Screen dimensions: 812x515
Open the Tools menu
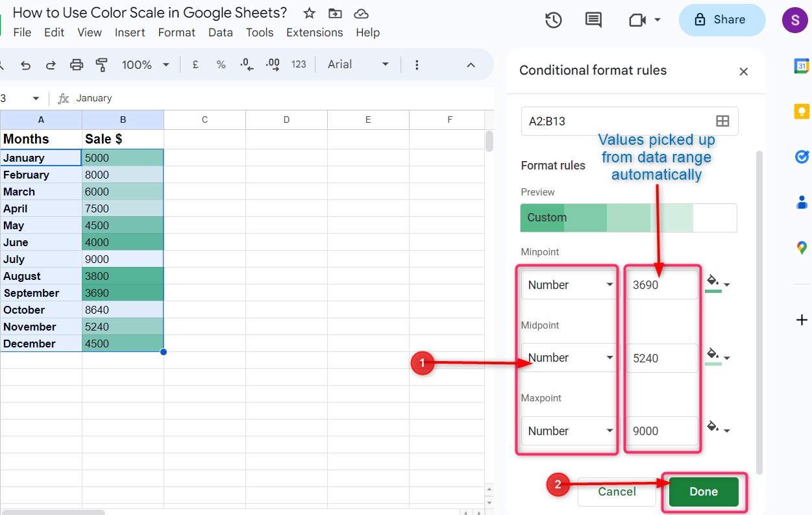pyautogui.click(x=260, y=32)
